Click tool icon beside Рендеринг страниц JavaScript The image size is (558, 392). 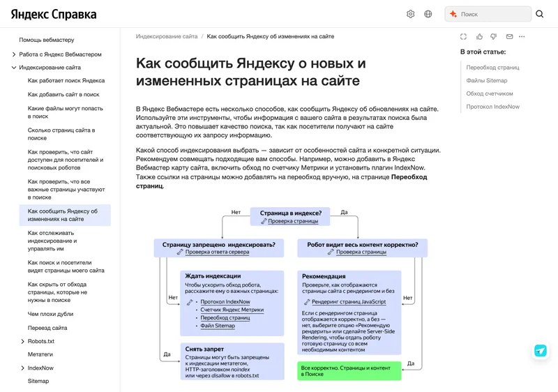click(x=307, y=302)
